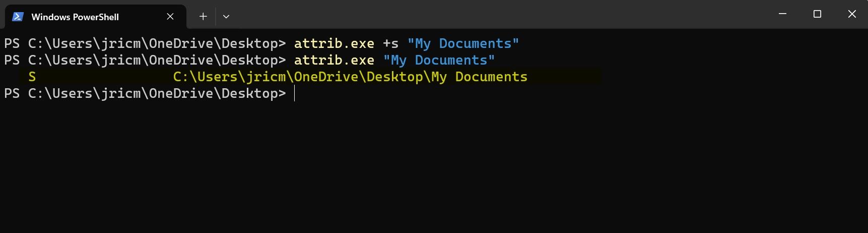The height and width of the screenshot is (233, 868).
Task: Open a new tab with the plus button
Action: (203, 17)
